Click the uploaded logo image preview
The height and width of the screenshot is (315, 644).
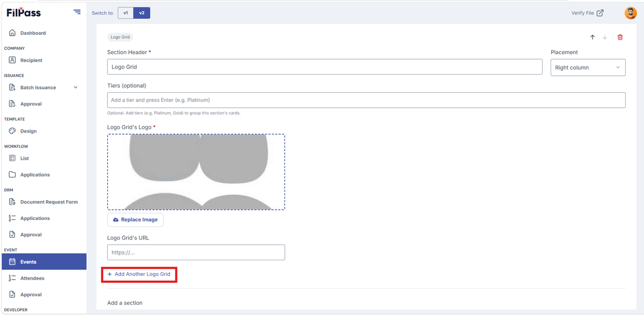pos(196,172)
